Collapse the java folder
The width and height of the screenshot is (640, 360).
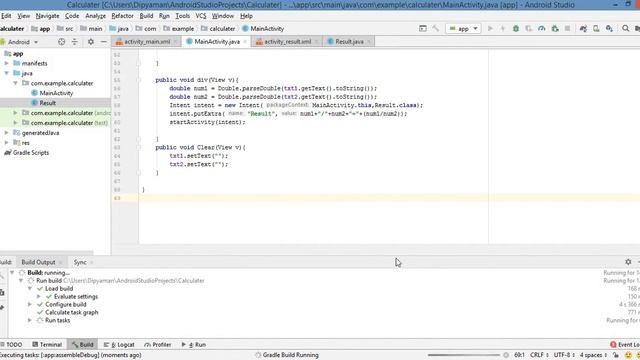pyautogui.click(x=7, y=73)
